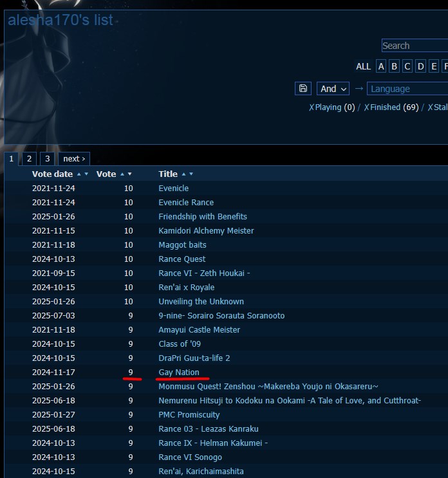
Task: Open 9-nine- Sorairo Sorauta Soranooto link
Action: (x=221, y=315)
